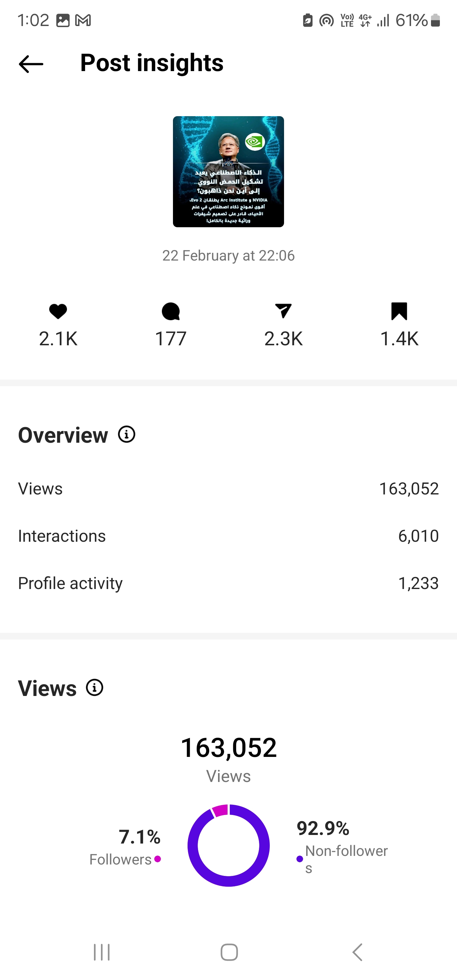Tap the saves bookmark icon

coord(399,311)
